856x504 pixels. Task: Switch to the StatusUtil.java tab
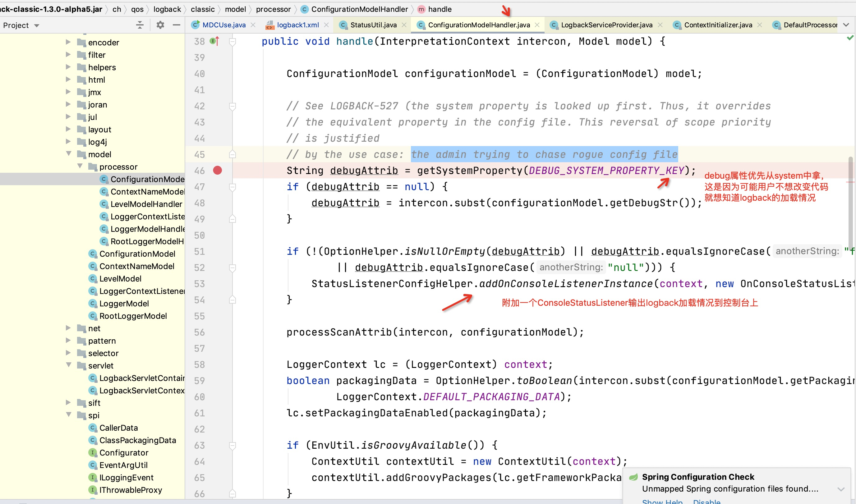click(x=373, y=25)
